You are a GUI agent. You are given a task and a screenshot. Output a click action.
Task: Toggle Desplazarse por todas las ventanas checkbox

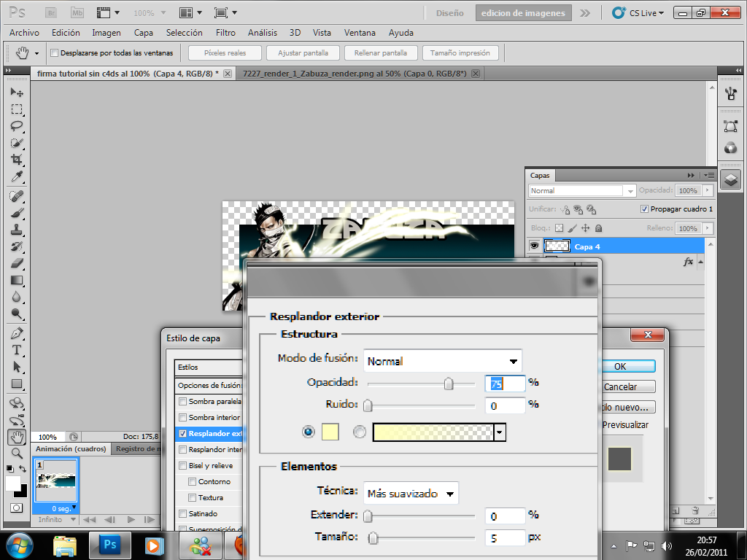(54, 52)
